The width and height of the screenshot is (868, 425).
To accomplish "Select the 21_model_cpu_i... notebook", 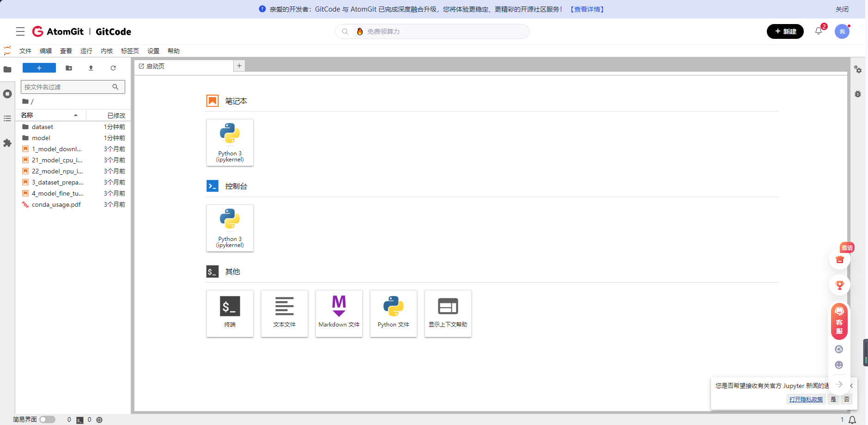I will (73, 160).
